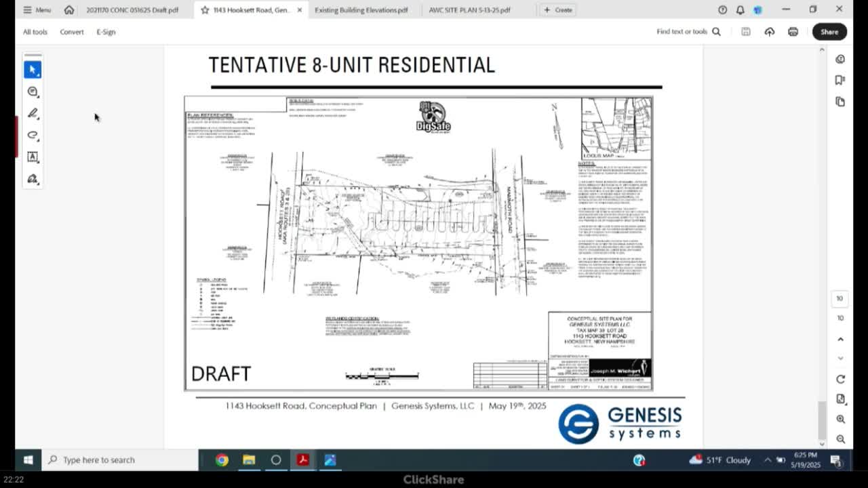Switch to Existing Building Elevations.pdf tab
Screen dimensions: 868x488
361,10
